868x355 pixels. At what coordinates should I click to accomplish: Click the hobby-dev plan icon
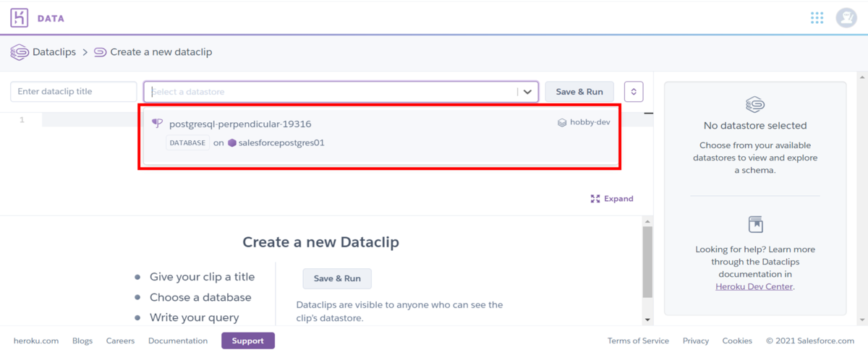tap(562, 123)
